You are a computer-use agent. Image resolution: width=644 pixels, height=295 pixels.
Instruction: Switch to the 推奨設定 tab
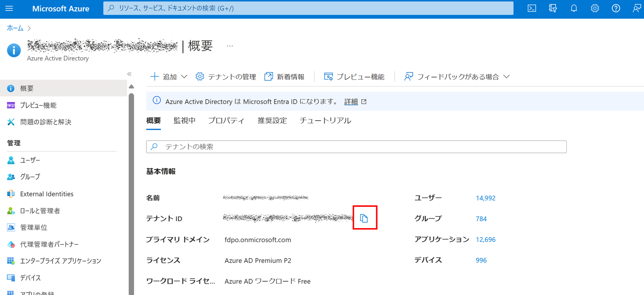click(x=272, y=121)
